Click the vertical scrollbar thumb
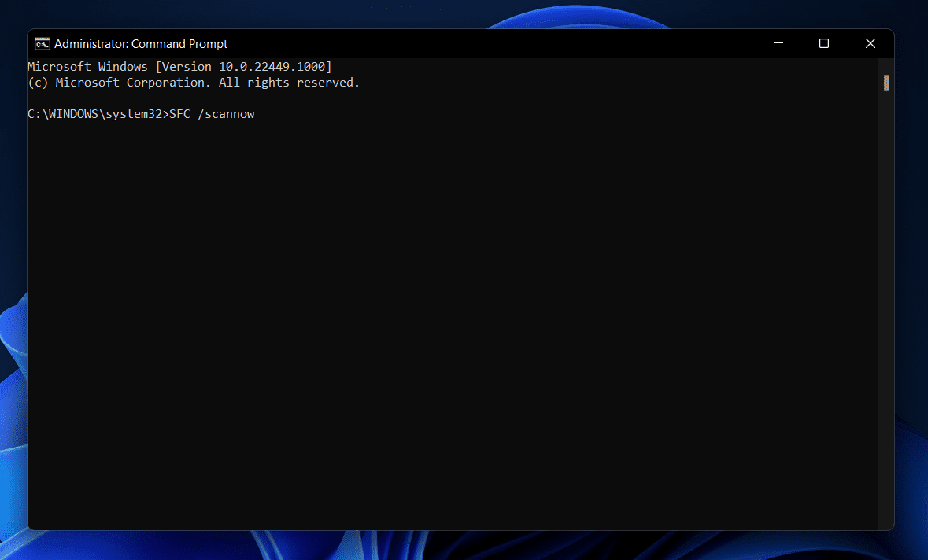Image resolution: width=928 pixels, height=560 pixels. [x=886, y=83]
